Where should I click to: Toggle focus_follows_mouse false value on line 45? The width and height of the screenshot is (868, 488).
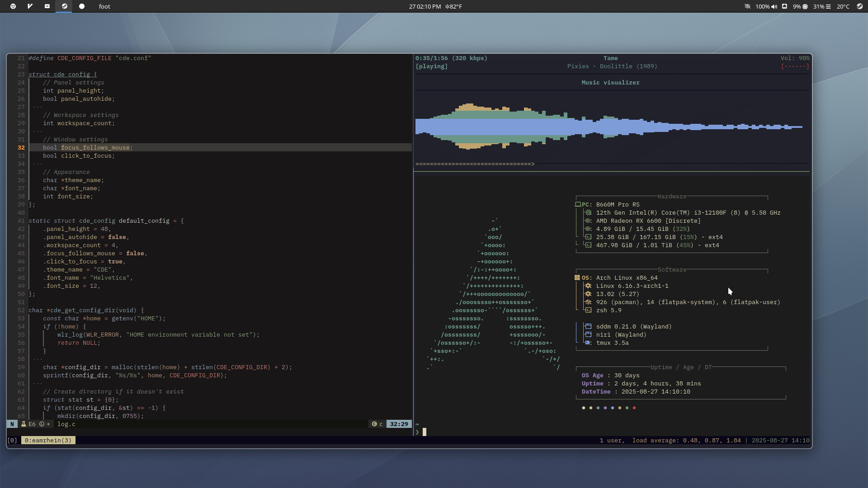point(135,253)
